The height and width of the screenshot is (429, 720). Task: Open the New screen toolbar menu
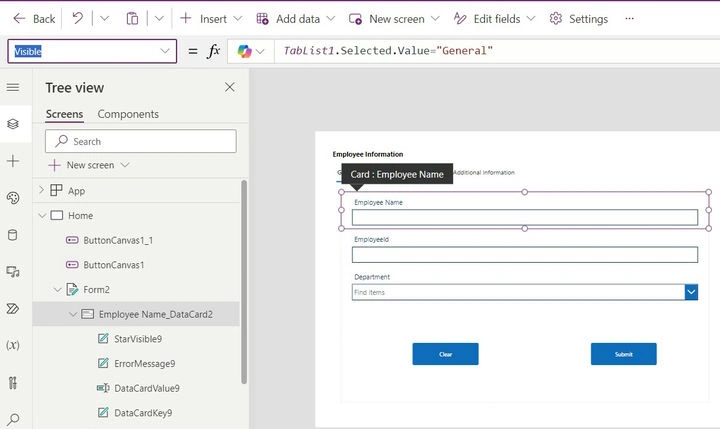click(x=394, y=19)
